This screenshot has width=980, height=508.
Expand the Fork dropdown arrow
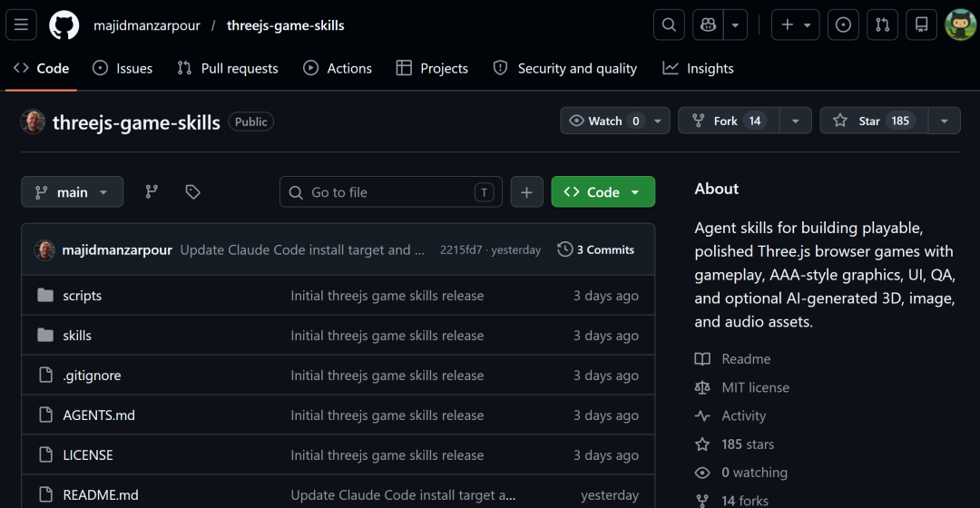click(x=796, y=121)
